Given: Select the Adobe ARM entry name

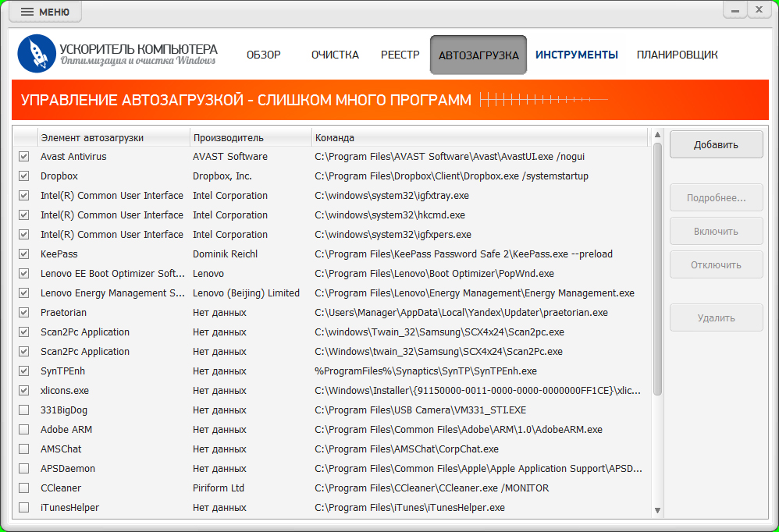Looking at the screenshot, I should pyautogui.click(x=66, y=429).
